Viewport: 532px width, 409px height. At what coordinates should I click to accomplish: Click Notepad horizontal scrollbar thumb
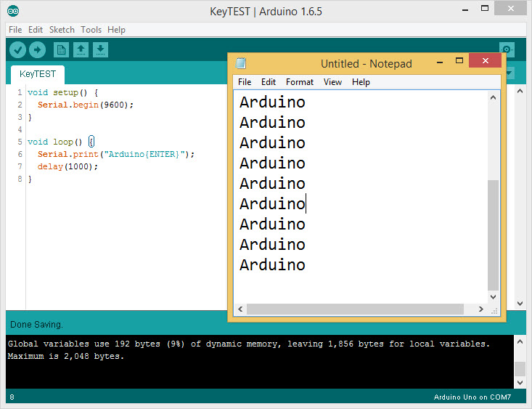click(355, 309)
